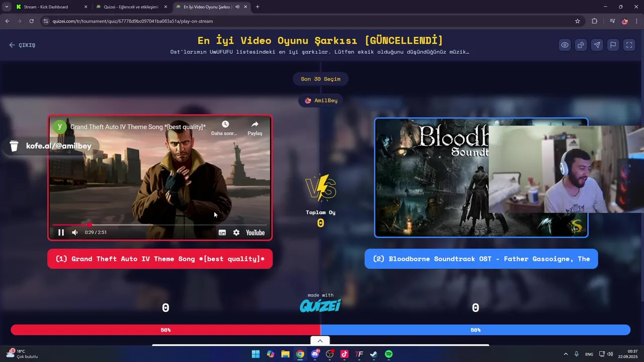The width and height of the screenshot is (644, 362).
Task: Open the TF app on the taskbar
Action: (x=359, y=354)
